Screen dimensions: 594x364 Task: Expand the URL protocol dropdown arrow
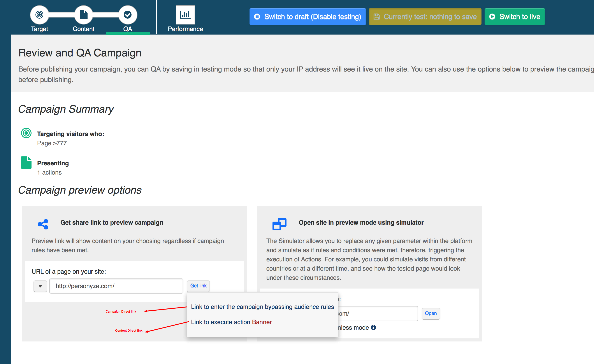[40, 286]
